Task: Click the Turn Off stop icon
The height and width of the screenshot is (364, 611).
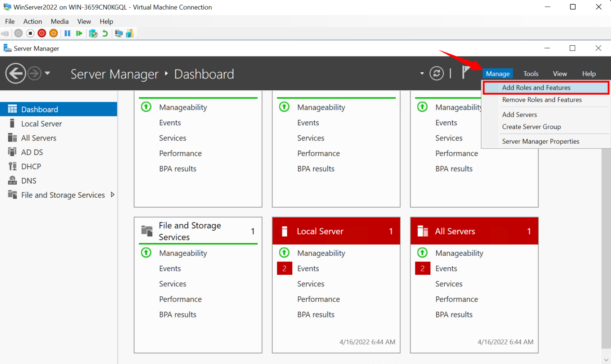Action: 30,33
